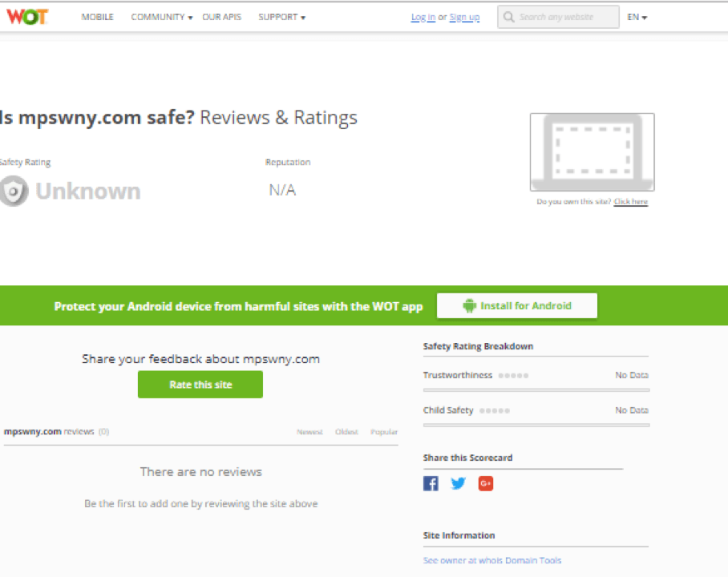The width and height of the screenshot is (728, 577).
Task: Expand the SUPPORT dropdown menu
Action: (x=282, y=17)
